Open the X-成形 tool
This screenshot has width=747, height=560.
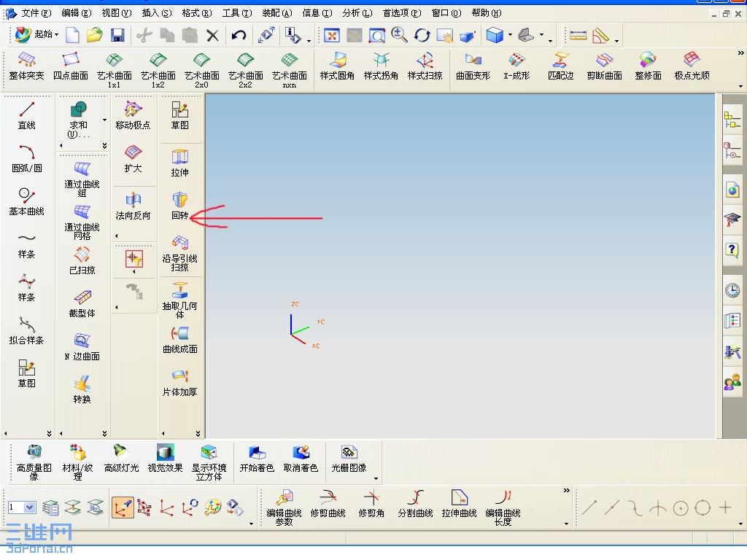click(x=516, y=66)
